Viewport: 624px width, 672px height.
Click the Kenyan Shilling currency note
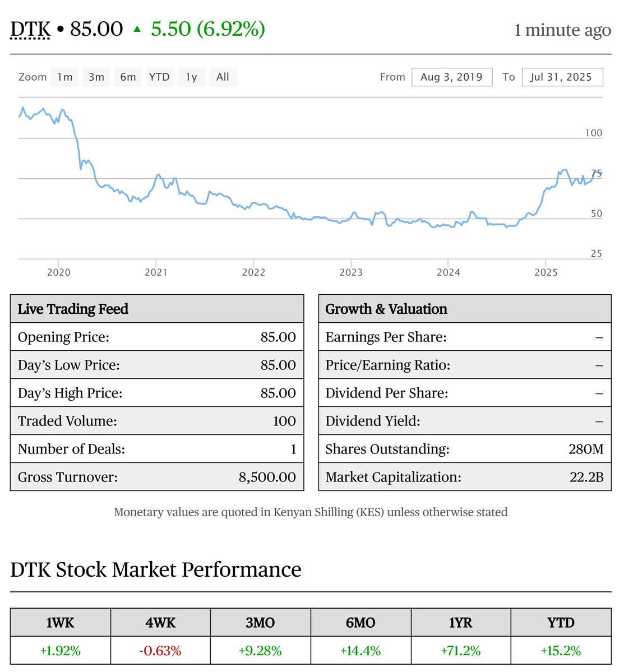click(x=311, y=512)
